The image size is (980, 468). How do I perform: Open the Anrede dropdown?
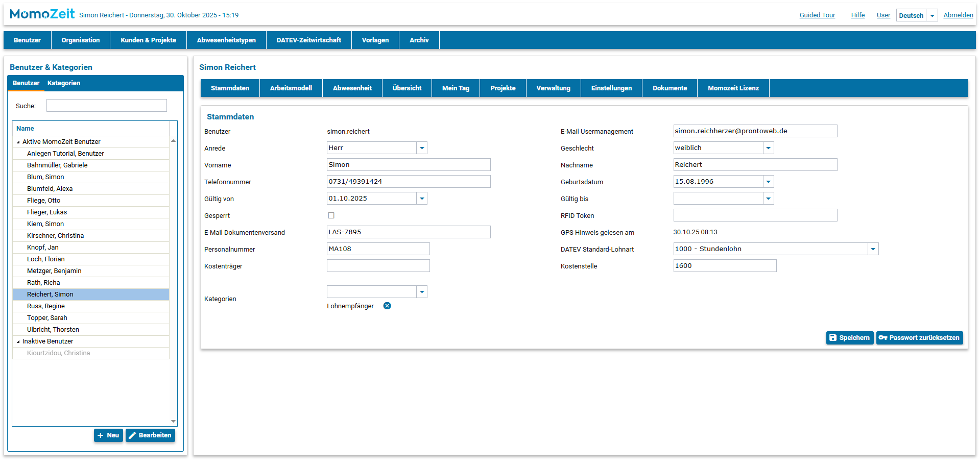(422, 148)
